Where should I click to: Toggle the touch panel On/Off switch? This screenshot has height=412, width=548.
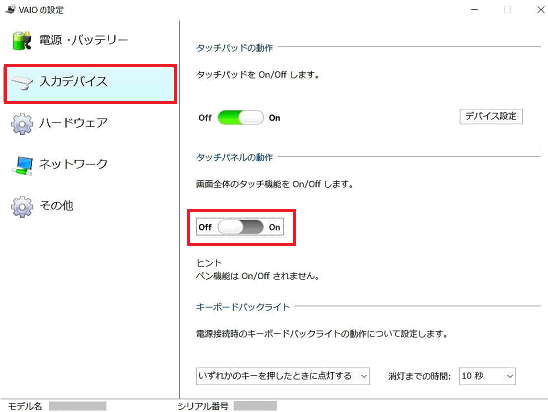[240, 227]
